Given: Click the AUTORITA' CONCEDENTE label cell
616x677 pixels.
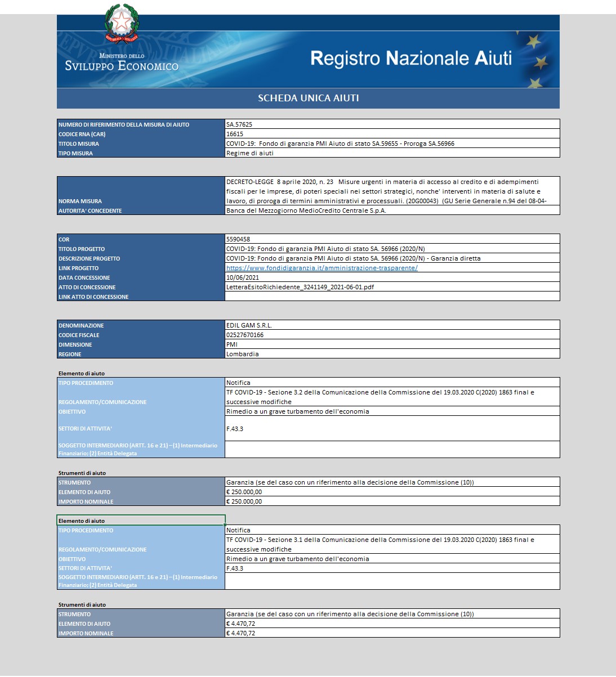Looking at the screenshot, I should 141,210.
